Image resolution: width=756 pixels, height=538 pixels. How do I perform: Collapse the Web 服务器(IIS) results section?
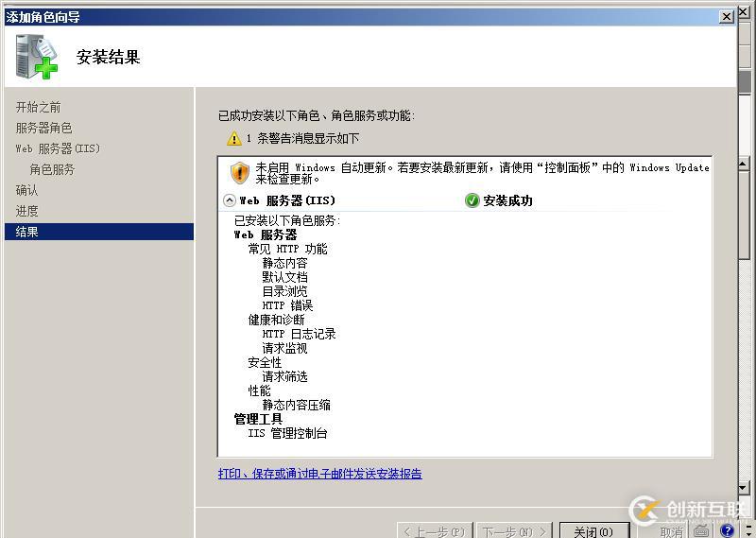click(x=230, y=200)
